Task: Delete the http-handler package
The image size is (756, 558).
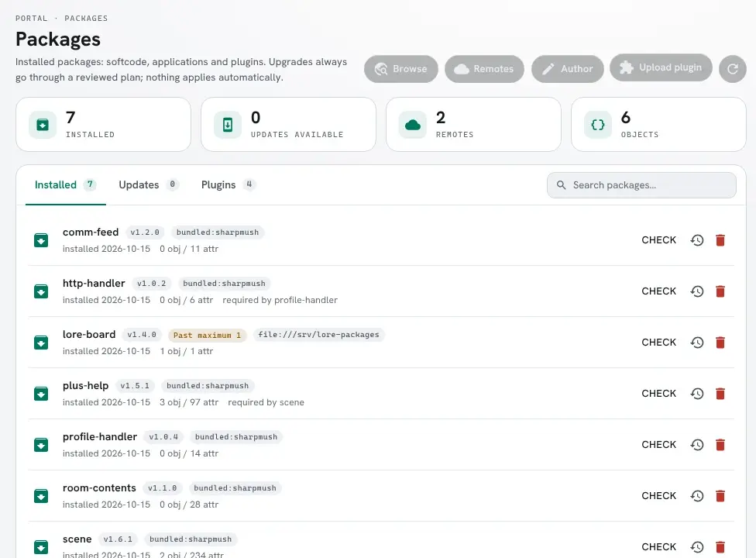Action: [x=720, y=291]
